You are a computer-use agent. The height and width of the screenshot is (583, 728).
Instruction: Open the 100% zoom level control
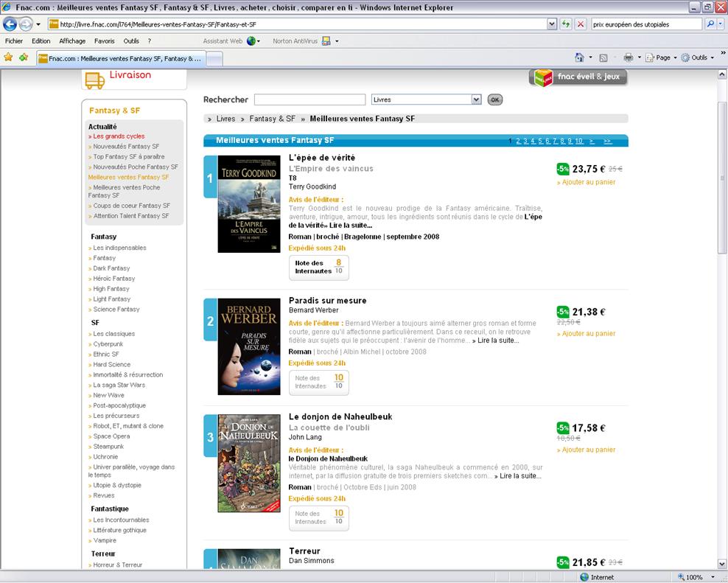tap(696, 577)
